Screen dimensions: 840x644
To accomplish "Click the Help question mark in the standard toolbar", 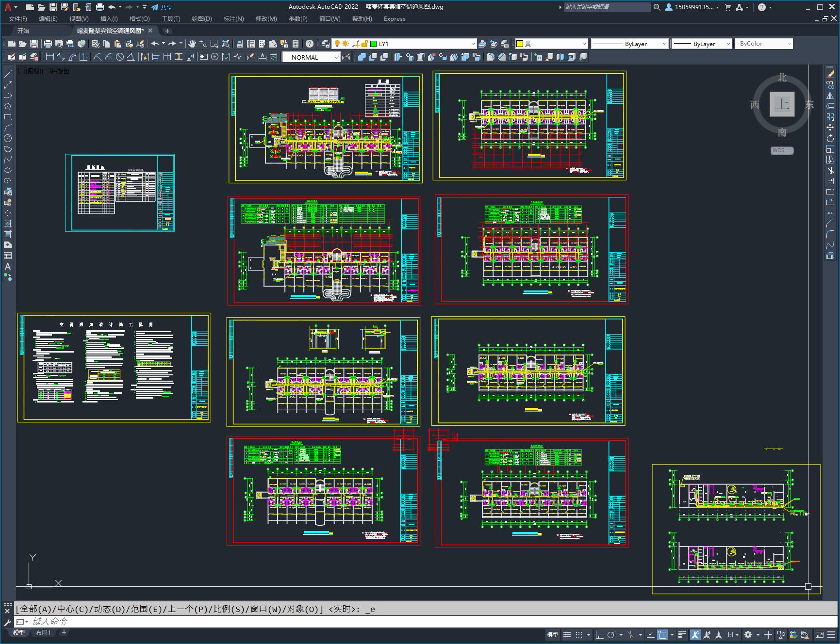I will (x=310, y=44).
